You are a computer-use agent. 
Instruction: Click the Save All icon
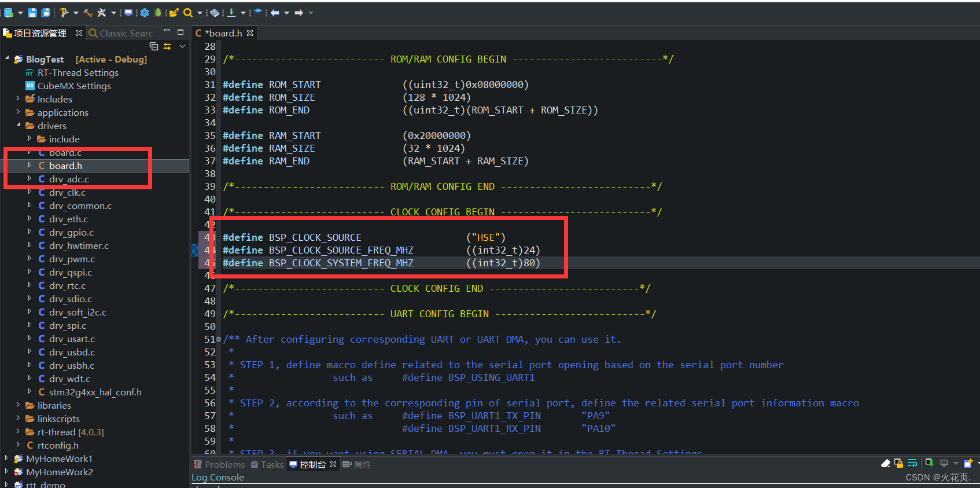pyautogui.click(x=46, y=13)
